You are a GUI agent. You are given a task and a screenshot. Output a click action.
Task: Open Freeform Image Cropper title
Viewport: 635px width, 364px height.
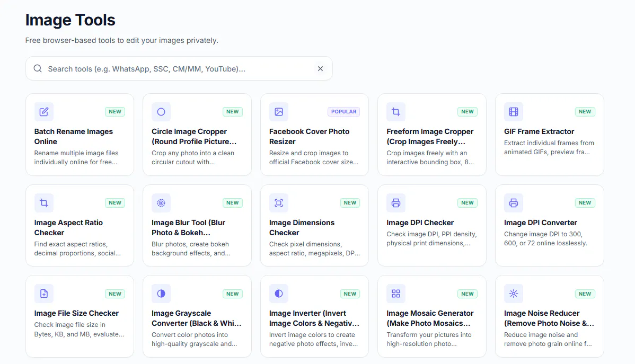[x=430, y=137]
